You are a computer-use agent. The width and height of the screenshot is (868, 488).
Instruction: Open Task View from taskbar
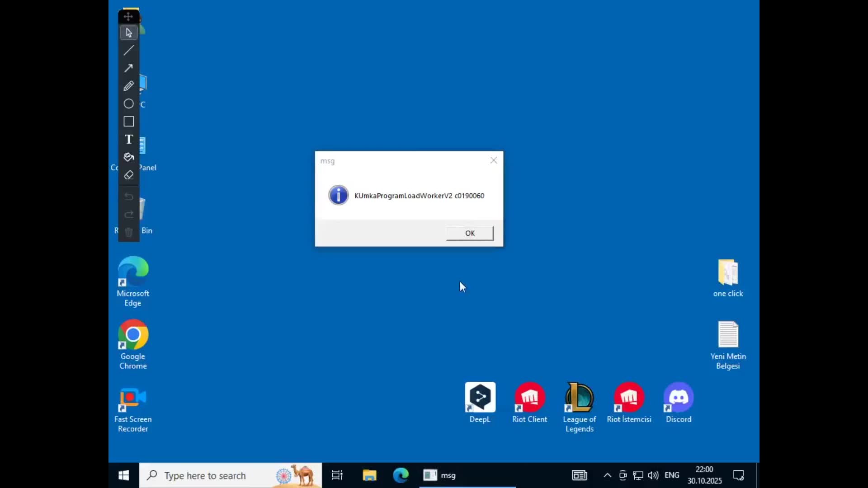(x=337, y=475)
